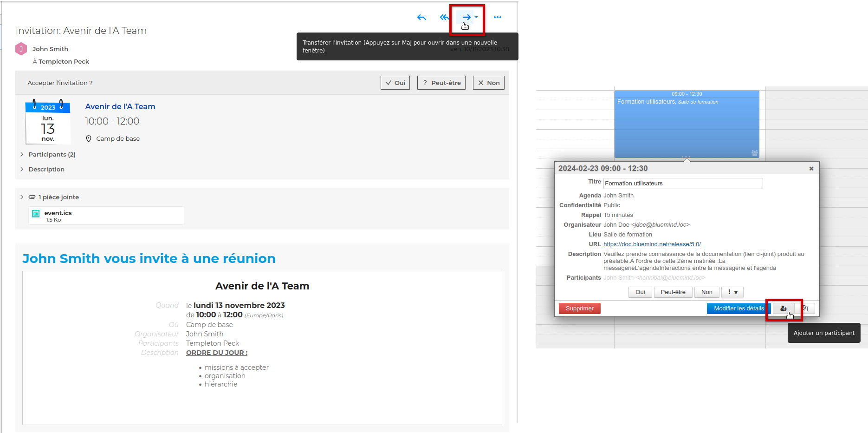868x433 pixels.
Task: Open more response options dropdown in popup
Action: 732,292
